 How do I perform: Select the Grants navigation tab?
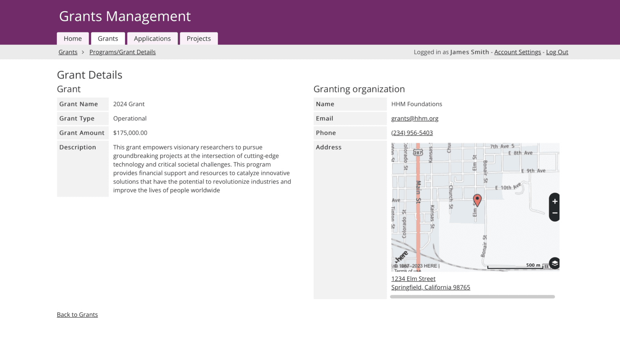click(108, 38)
